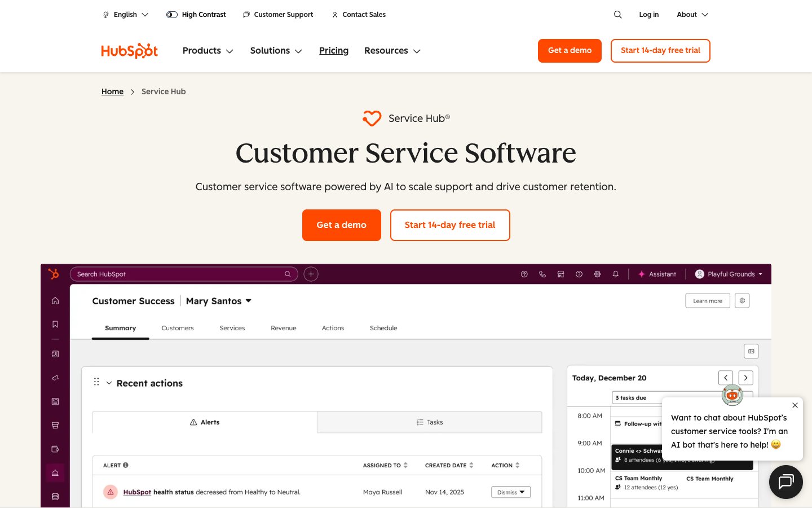
Task: Sort by the Assigned To column
Action: coord(385,466)
